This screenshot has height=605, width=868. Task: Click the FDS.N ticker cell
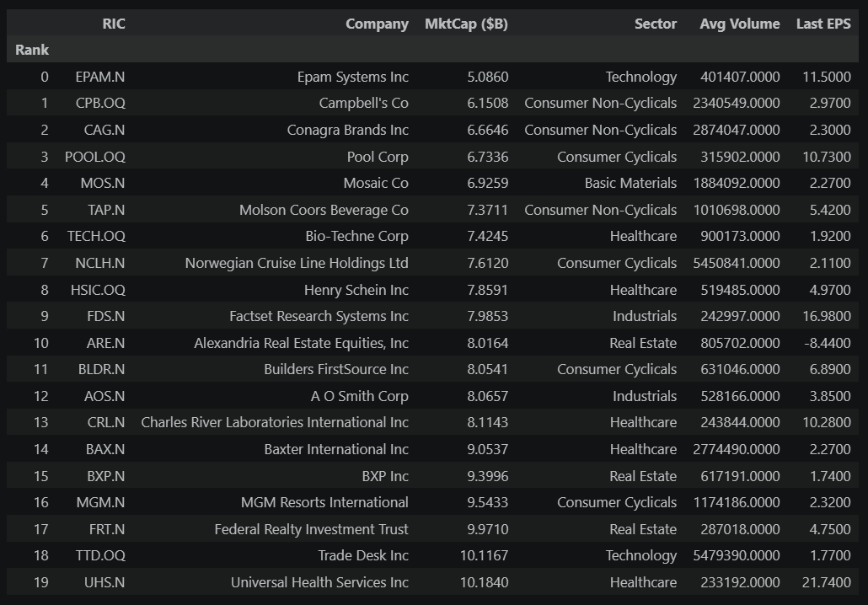(105, 316)
